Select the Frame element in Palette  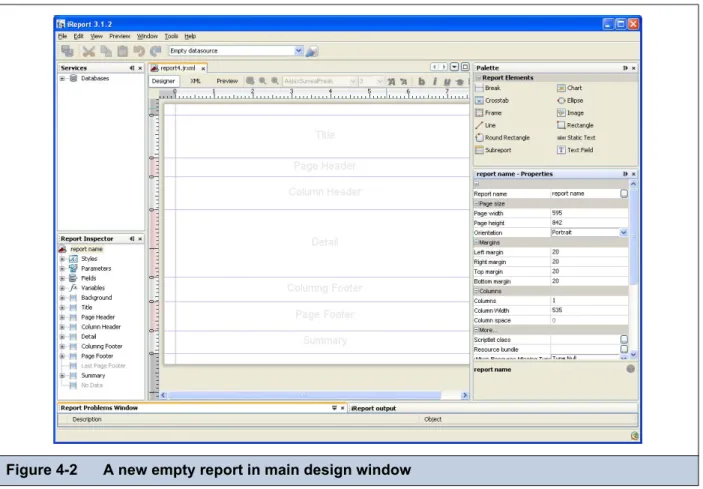488,113
